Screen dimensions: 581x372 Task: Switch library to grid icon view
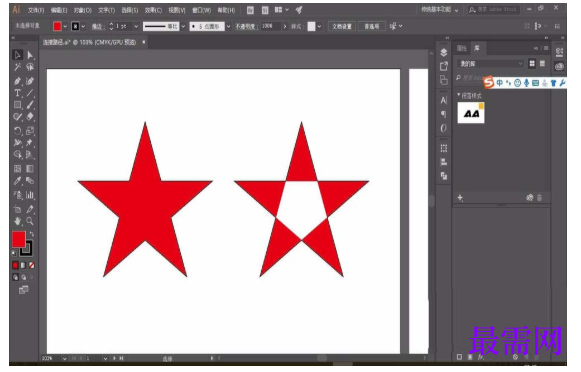[x=532, y=63]
